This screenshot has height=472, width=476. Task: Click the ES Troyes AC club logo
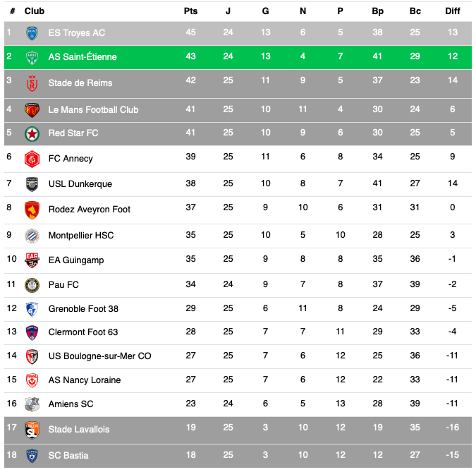(x=32, y=32)
